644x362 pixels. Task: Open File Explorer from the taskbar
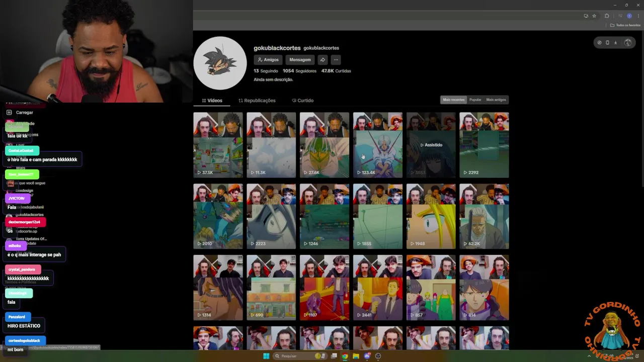356,356
